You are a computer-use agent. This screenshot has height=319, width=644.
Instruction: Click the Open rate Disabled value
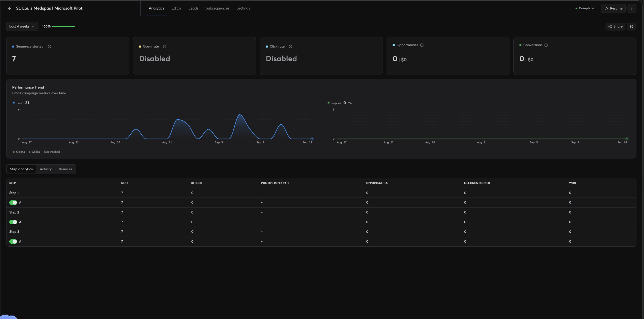154,59
